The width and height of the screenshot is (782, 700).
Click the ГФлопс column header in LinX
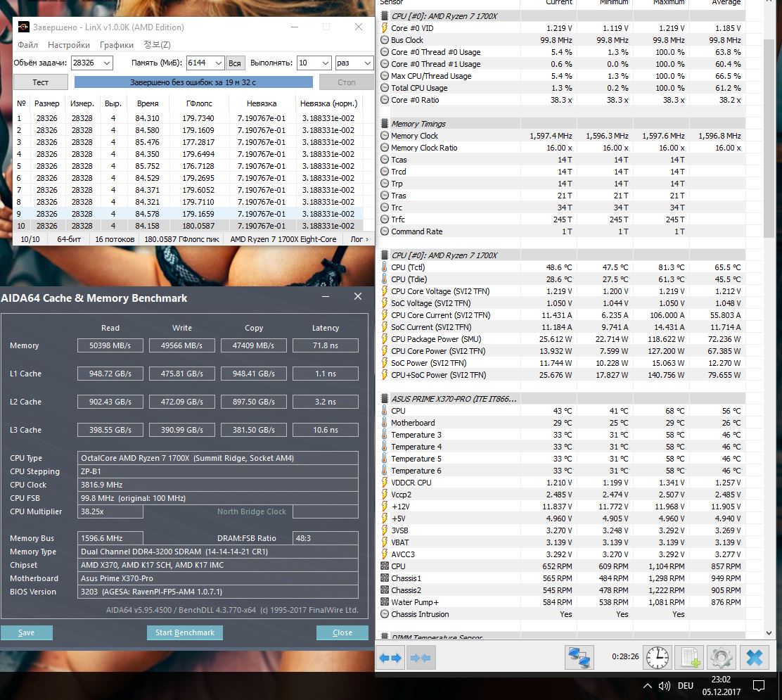pos(200,103)
